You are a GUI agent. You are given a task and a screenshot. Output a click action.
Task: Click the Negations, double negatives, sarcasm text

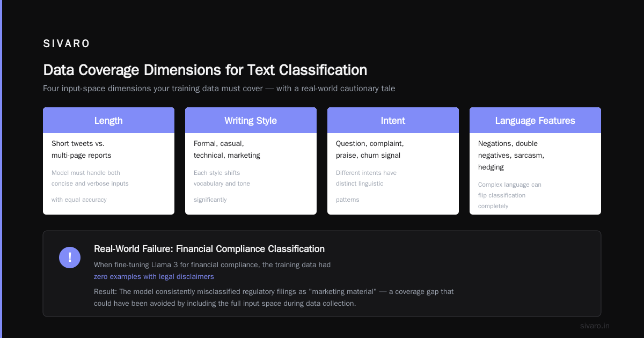point(511,156)
